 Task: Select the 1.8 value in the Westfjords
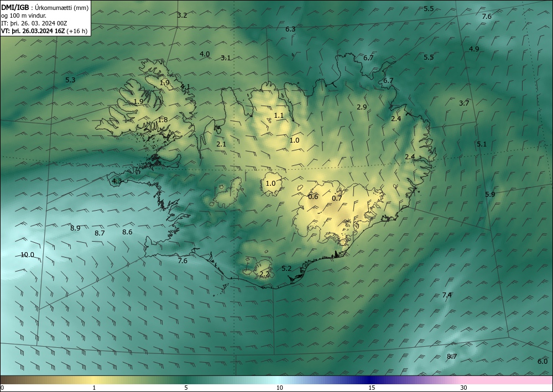pyautogui.click(x=163, y=120)
